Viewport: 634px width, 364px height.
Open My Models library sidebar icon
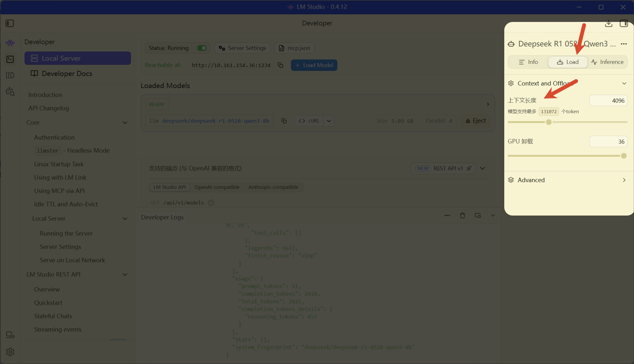10,75
